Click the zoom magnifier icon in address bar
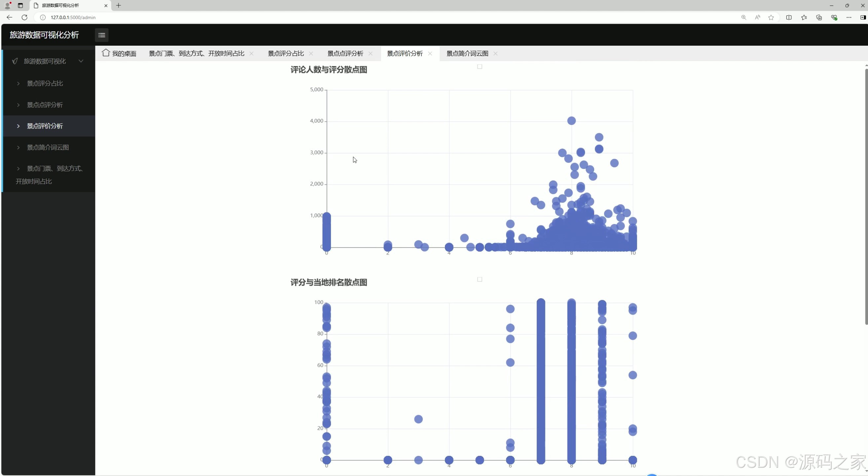Viewport: 868px width, 476px height. [744, 18]
